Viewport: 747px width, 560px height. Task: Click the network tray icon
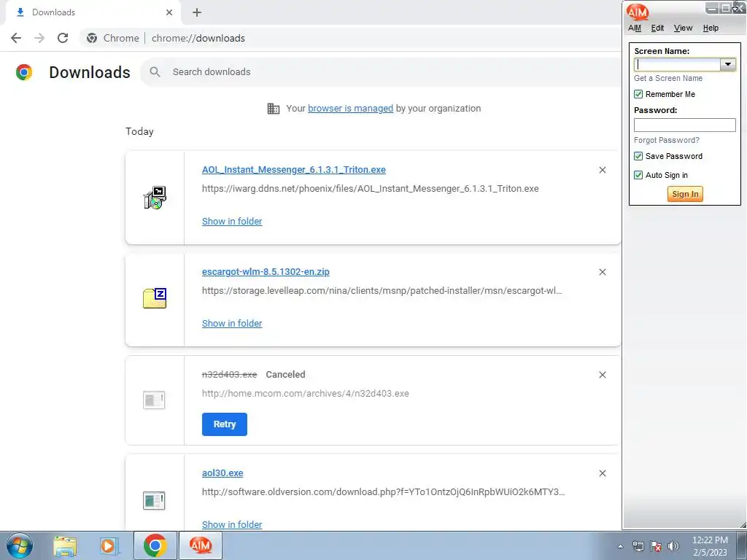coord(638,546)
